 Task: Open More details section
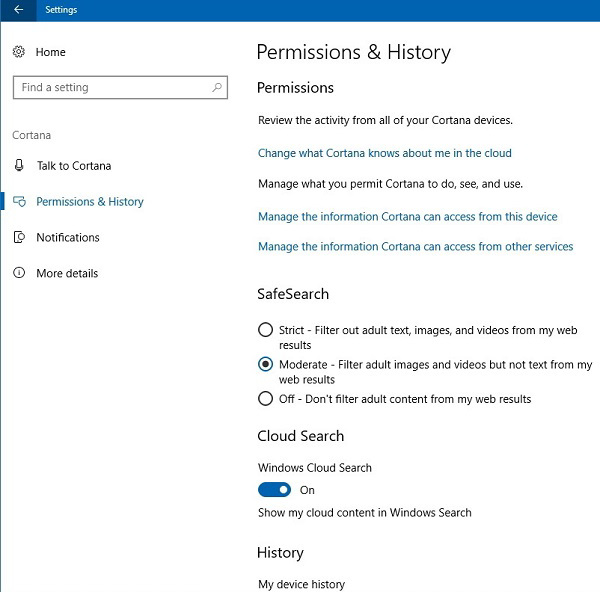[67, 273]
